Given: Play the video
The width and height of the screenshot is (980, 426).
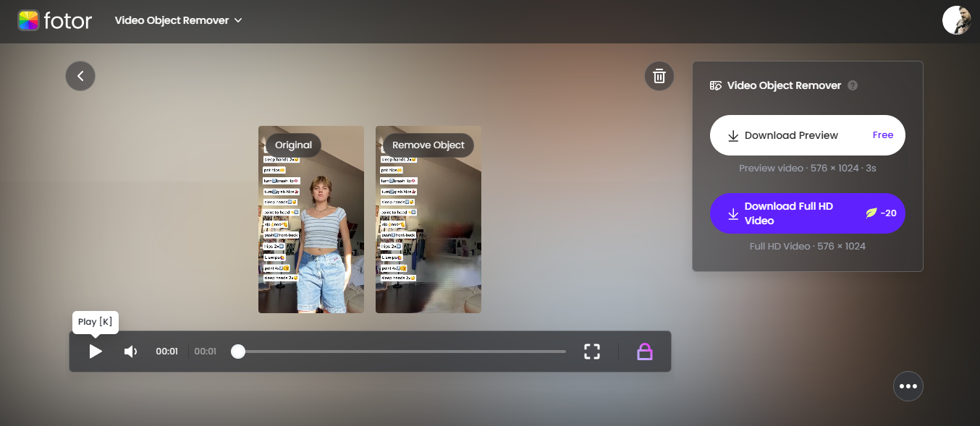Looking at the screenshot, I should (x=96, y=352).
